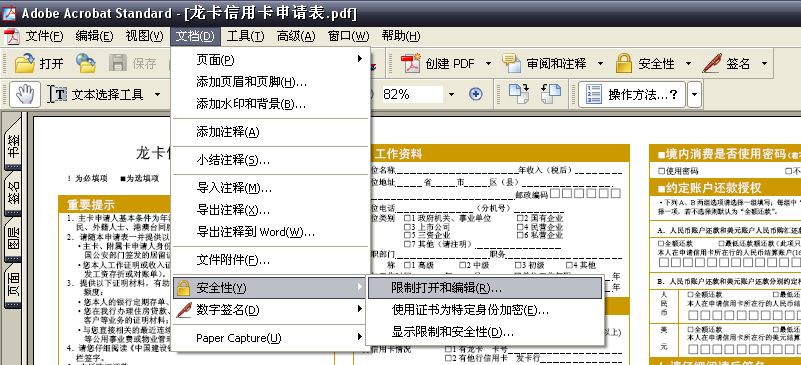Switch to the 页面 side tab
The height and width of the screenshot is (365, 801).
pos(13,285)
